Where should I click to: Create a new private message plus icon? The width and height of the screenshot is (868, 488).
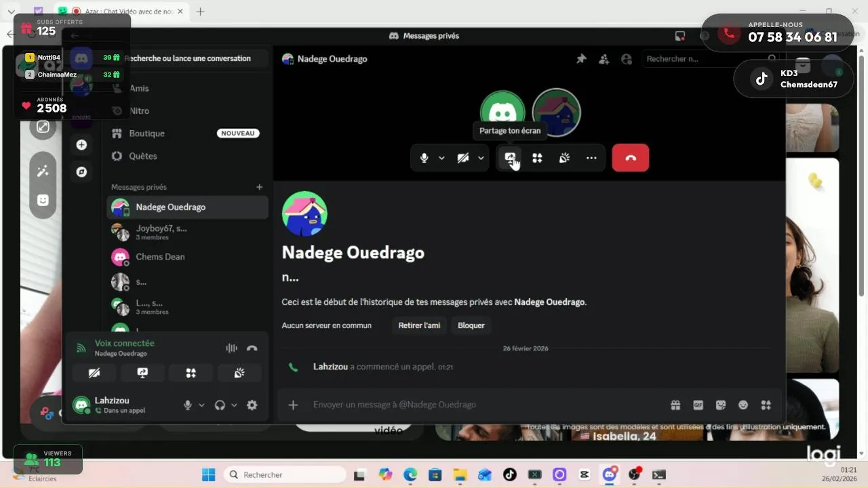click(259, 187)
